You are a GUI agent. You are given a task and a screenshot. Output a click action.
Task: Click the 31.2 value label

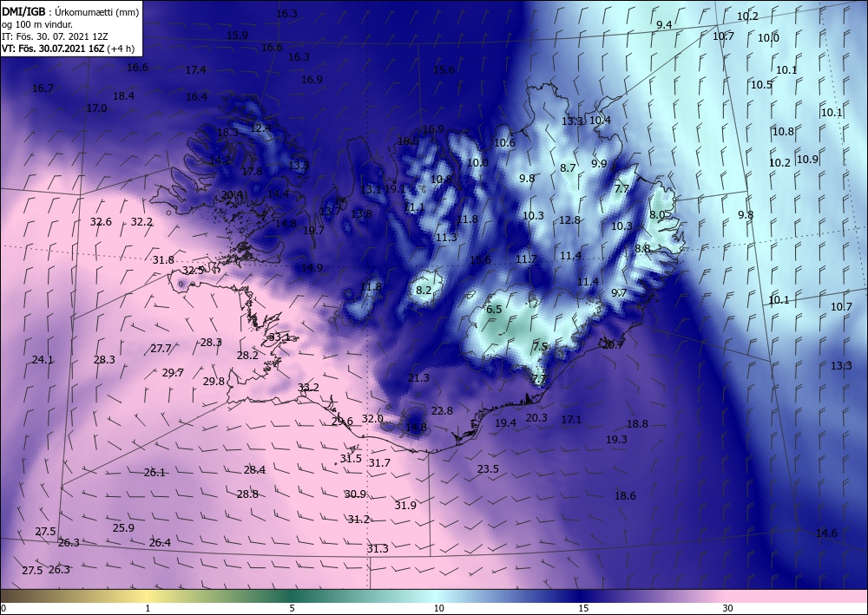coord(358,520)
